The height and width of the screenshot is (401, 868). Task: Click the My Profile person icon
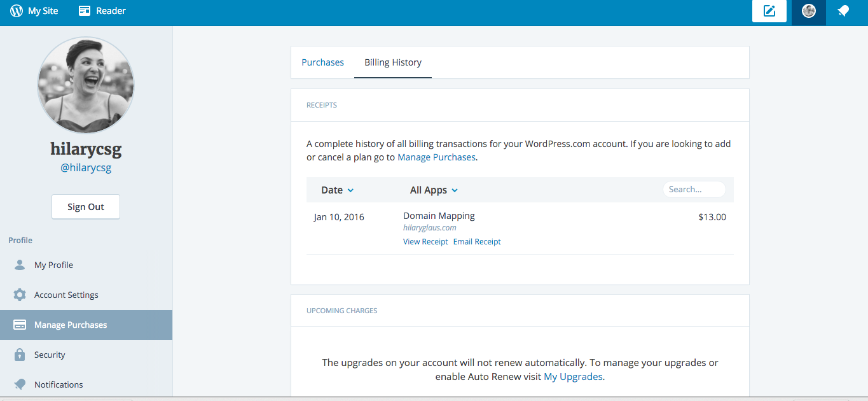[x=20, y=265]
